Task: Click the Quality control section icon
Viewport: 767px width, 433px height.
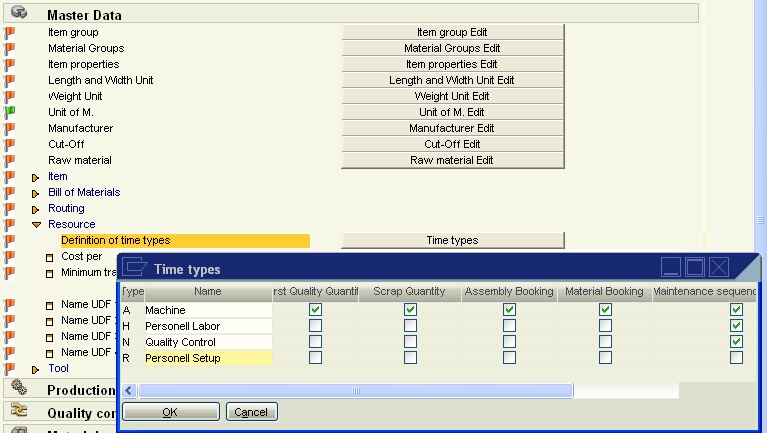Action: 18,411
